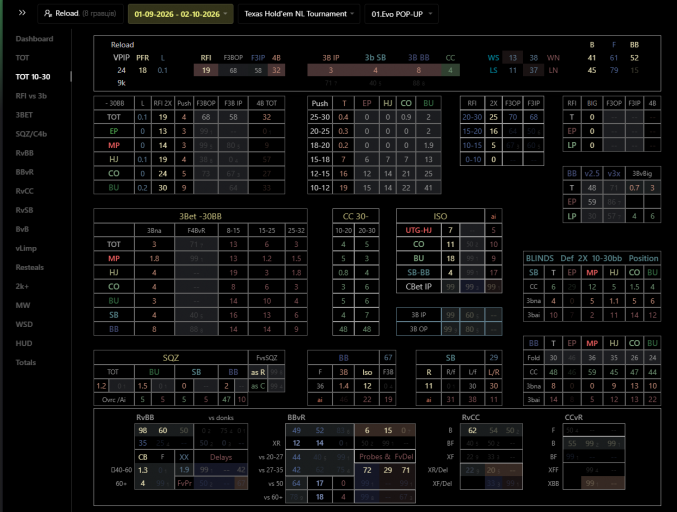
Task: Open BvB in the sidebar
Action: [22, 229]
